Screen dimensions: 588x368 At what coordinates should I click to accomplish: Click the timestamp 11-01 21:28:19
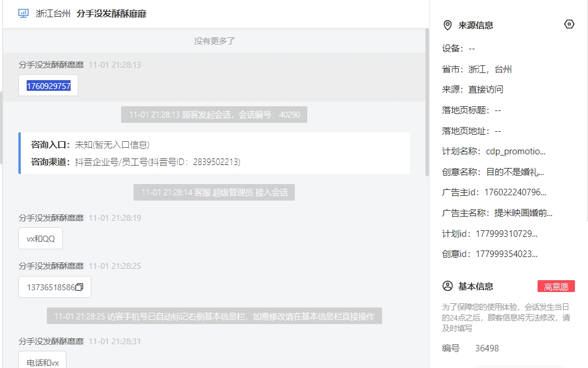[x=115, y=218]
